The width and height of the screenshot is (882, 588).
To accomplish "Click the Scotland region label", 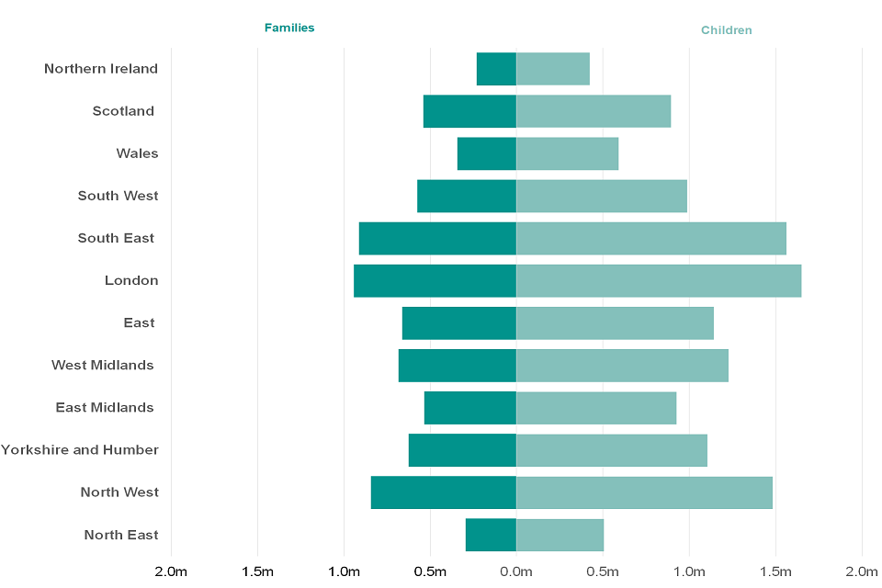I will coord(123,111).
